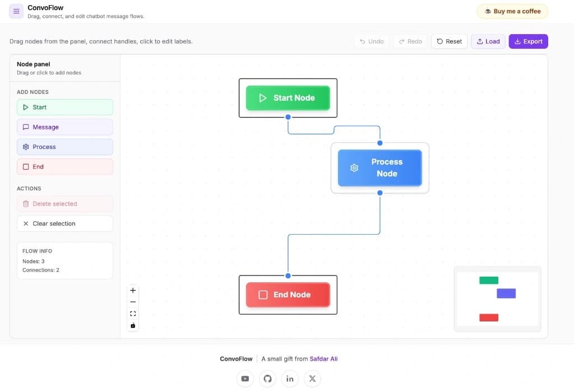The image size is (574, 392).
Task: Fit the flow to view
Action: 133,314
